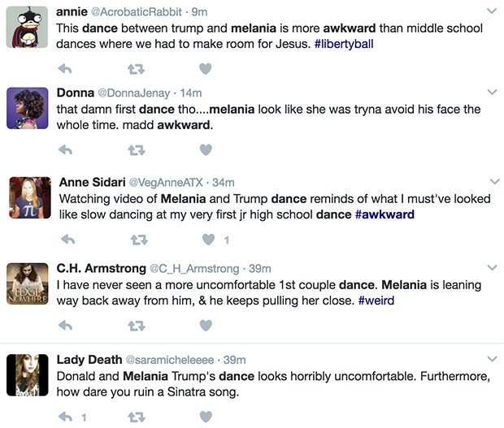Open the #libertyball hashtag link
504x428 pixels.
(344, 44)
